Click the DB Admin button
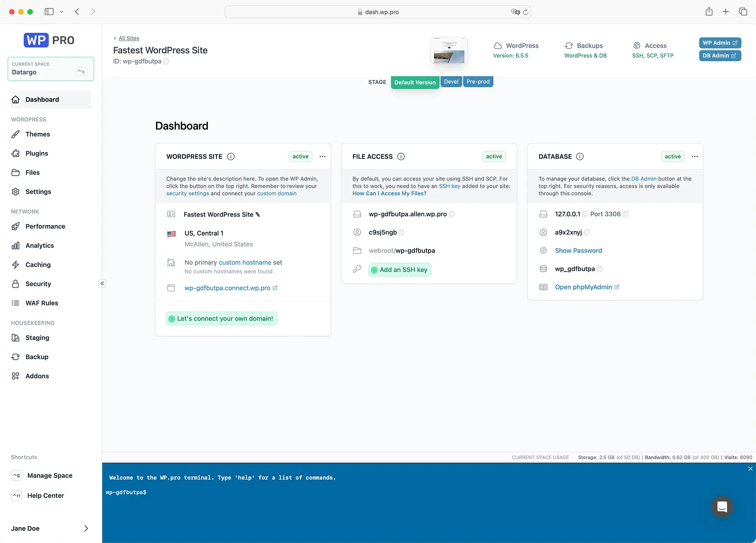This screenshot has width=756, height=543. (x=720, y=56)
